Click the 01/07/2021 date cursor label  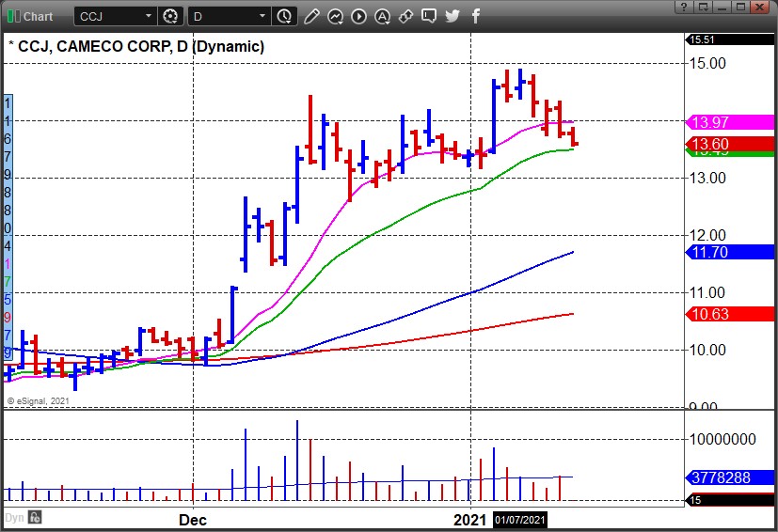[x=520, y=520]
